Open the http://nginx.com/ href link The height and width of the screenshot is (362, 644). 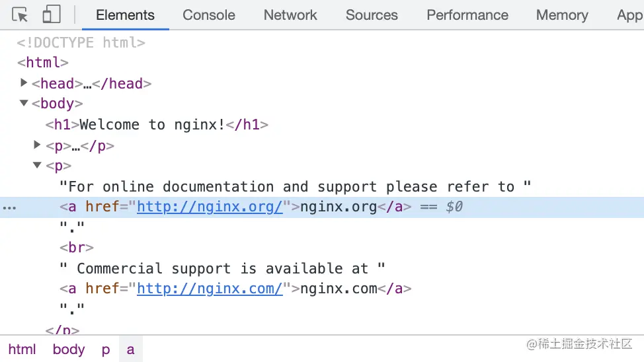coord(210,289)
